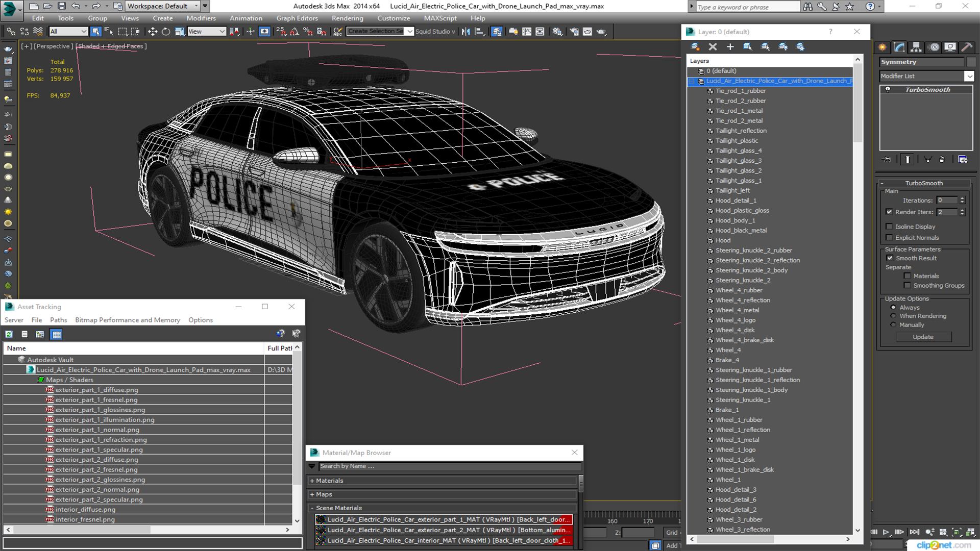Viewport: 980px width, 551px height.
Task: Open the Paths menu in Asset Tracking
Action: click(x=58, y=320)
